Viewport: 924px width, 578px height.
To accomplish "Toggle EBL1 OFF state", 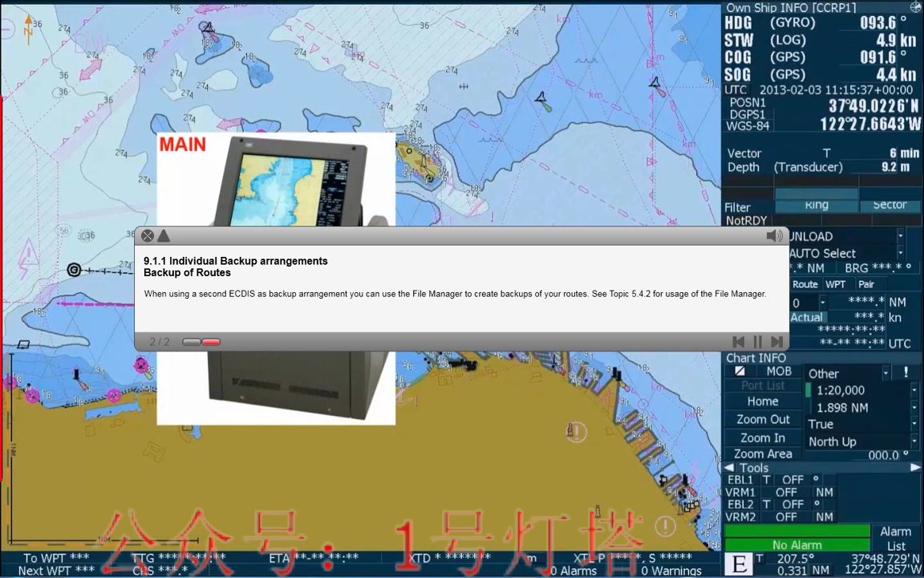I will tap(792, 480).
